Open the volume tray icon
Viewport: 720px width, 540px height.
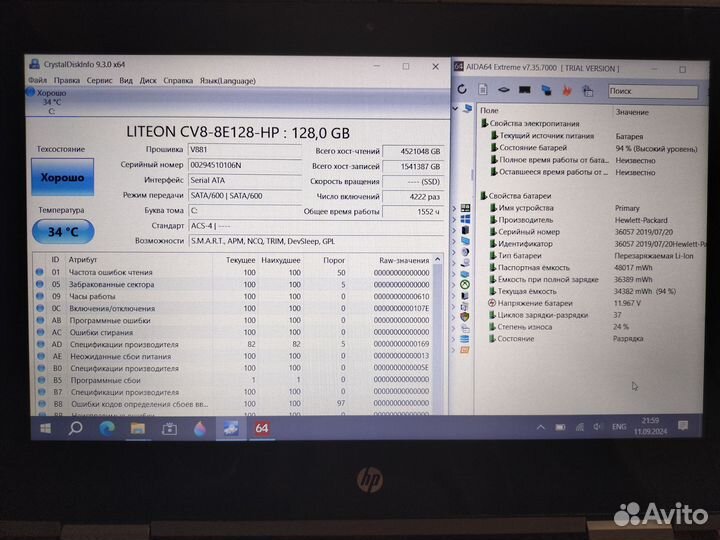point(597,427)
